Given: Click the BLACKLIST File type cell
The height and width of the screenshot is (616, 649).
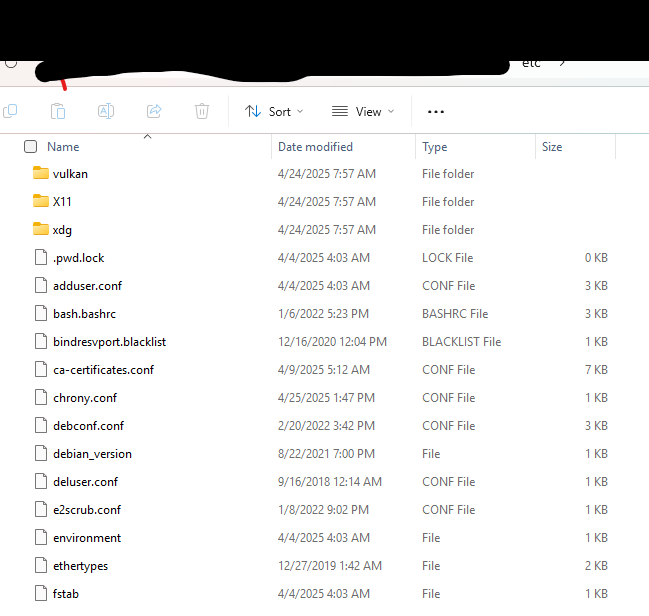Looking at the screenshot, I should click(462, 342).
